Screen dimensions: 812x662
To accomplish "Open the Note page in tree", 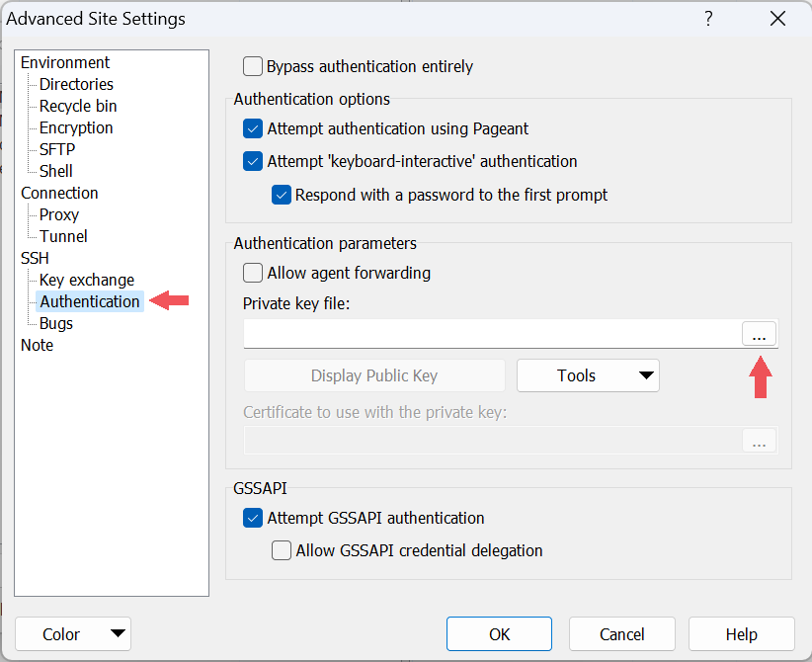I will [x=38, y=345].
